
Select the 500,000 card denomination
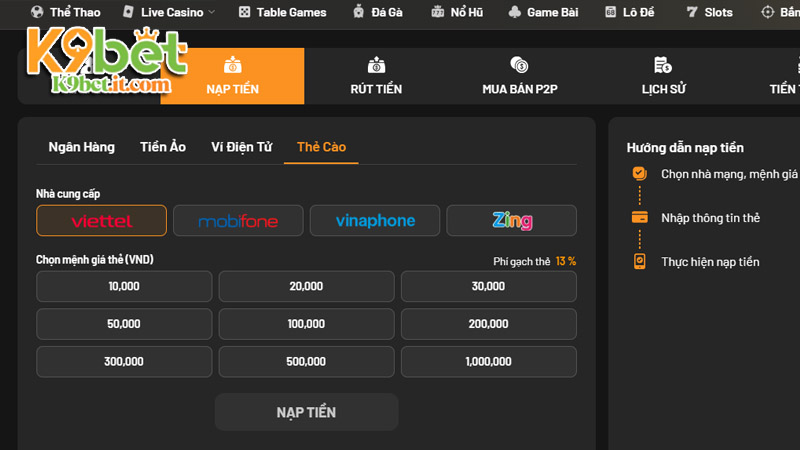(x=306, y=362)
